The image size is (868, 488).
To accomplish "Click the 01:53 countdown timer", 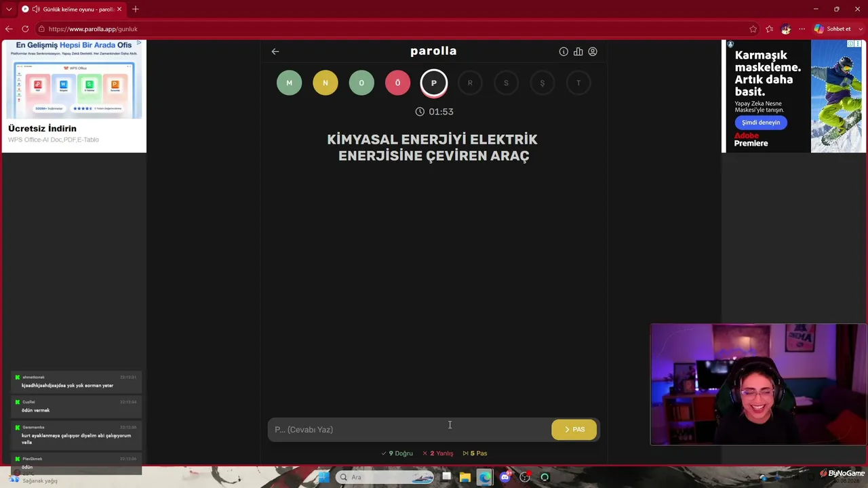I will (x=434, y=112).
